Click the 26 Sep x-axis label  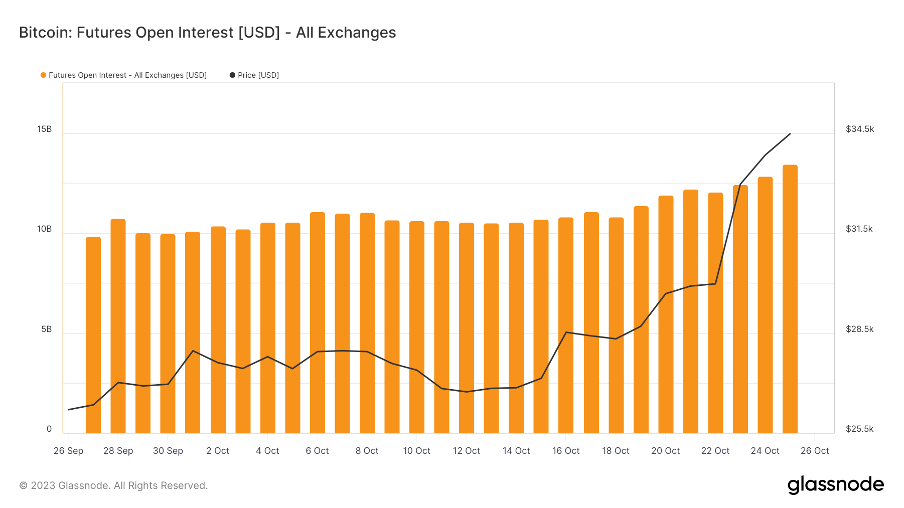pos(68,451)
